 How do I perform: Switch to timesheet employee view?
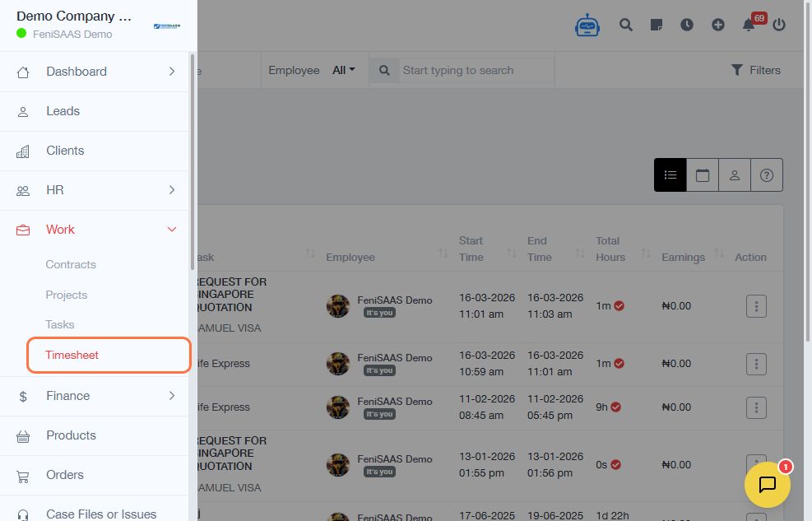coord(735,175)
